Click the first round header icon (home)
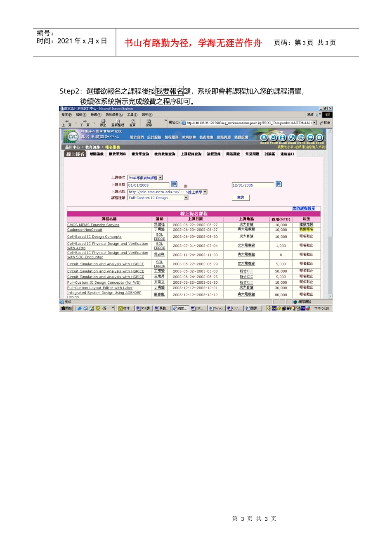The image size is (392, 555). pyautogui.click(x=264, y=138)
